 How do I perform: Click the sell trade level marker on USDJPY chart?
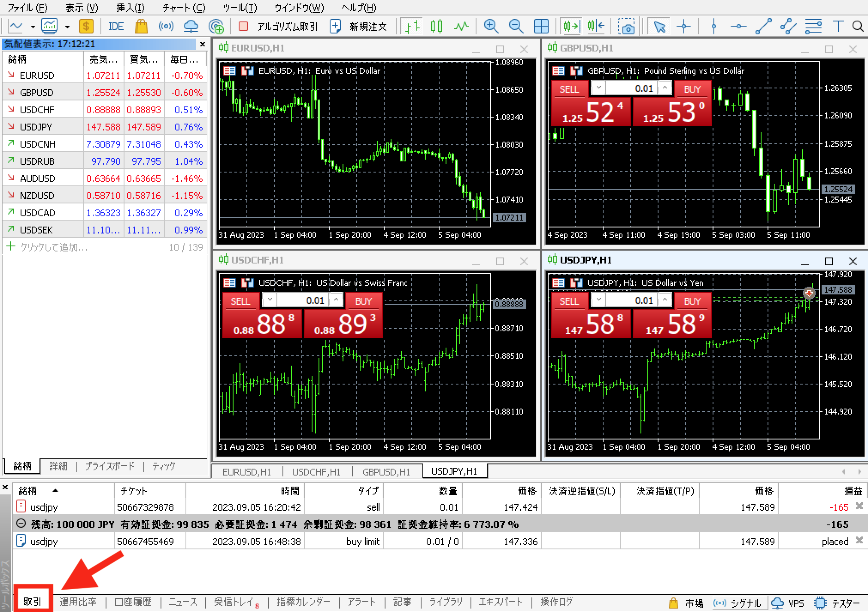pyautogui.click(x=809, y=293)
